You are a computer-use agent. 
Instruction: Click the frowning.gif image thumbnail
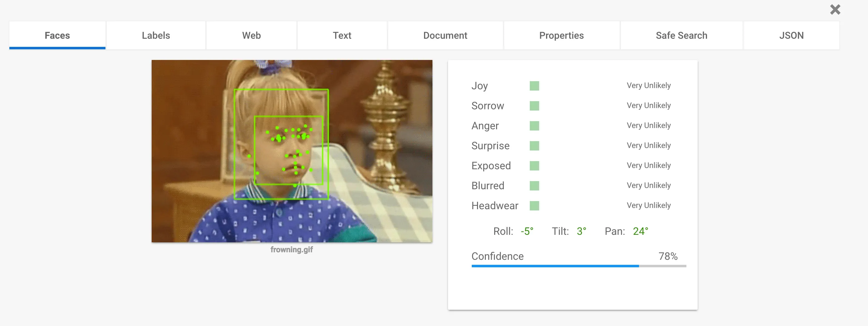click(292, 151)
